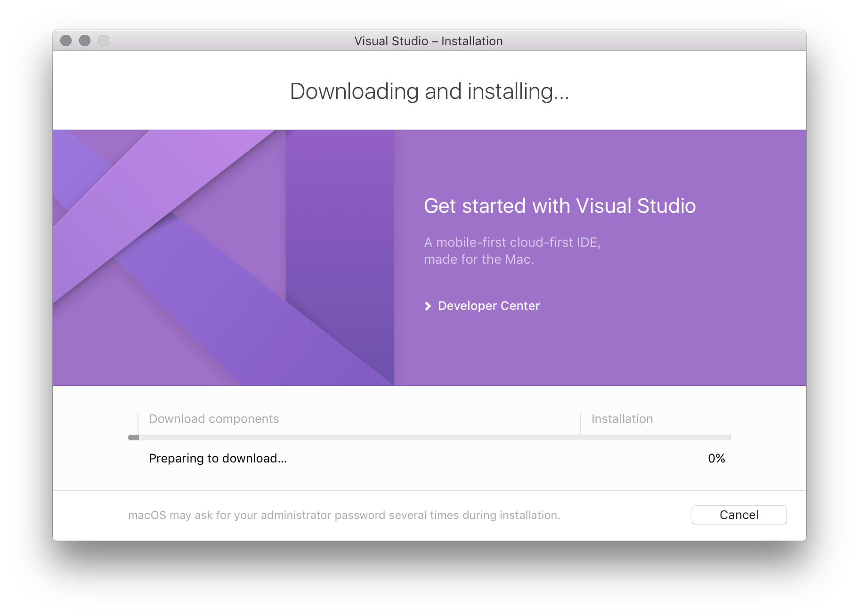This screenshot has width=859, height=616.
Task: Click the chevron beside Developer Center
Action: point(428,306)
